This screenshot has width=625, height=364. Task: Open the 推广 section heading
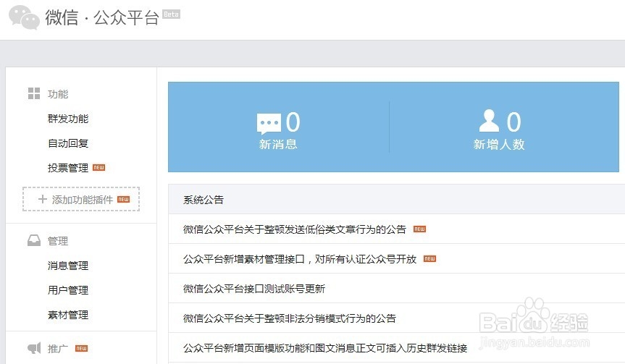coord(57,349)
